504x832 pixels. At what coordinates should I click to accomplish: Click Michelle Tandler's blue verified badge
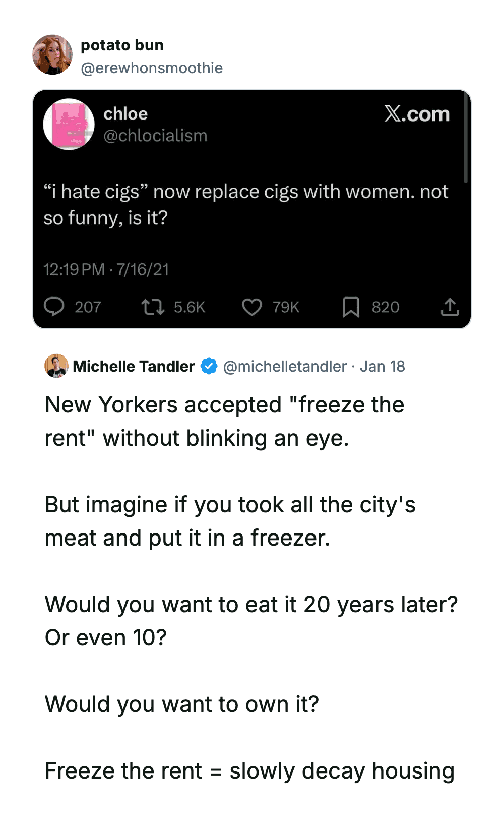[209, 366]
